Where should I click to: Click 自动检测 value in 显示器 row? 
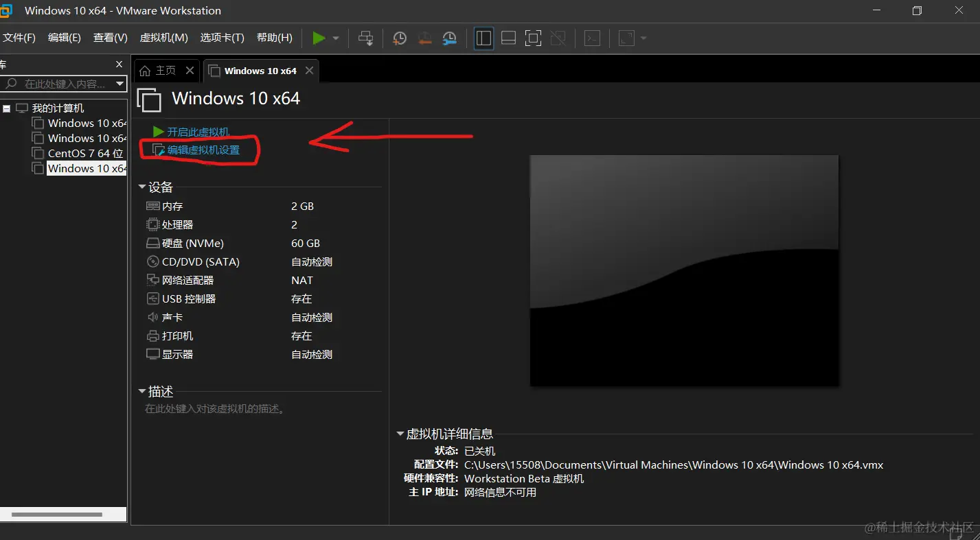tap(312, 354)
